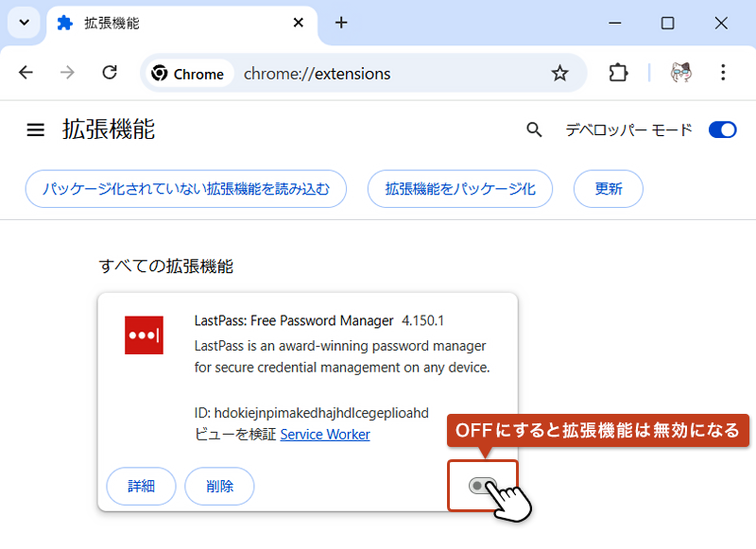The width and height of the screenshot is (756, 549).
Task: Open the tab search chevron
Action: click(x=23, y=23)
